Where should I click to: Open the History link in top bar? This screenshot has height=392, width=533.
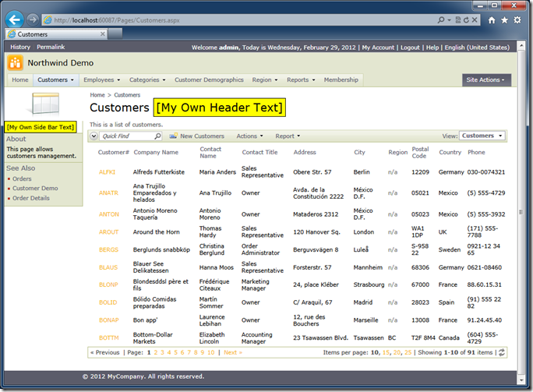click(20, 47)
